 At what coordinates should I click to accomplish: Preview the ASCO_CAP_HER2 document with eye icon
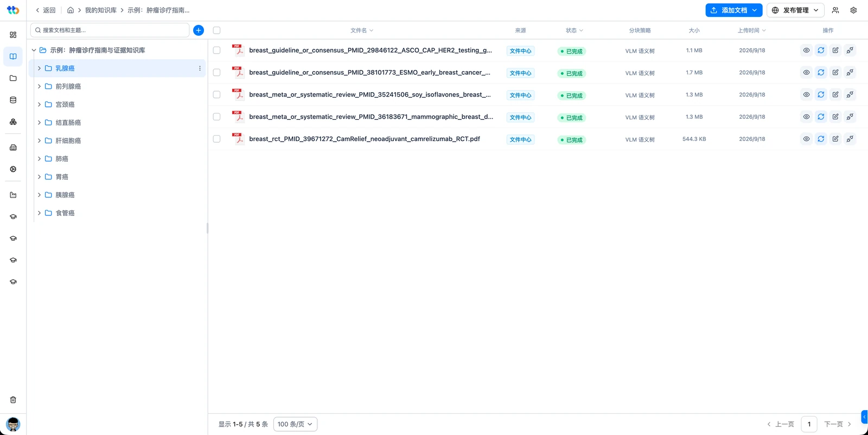tap(806, 50)
